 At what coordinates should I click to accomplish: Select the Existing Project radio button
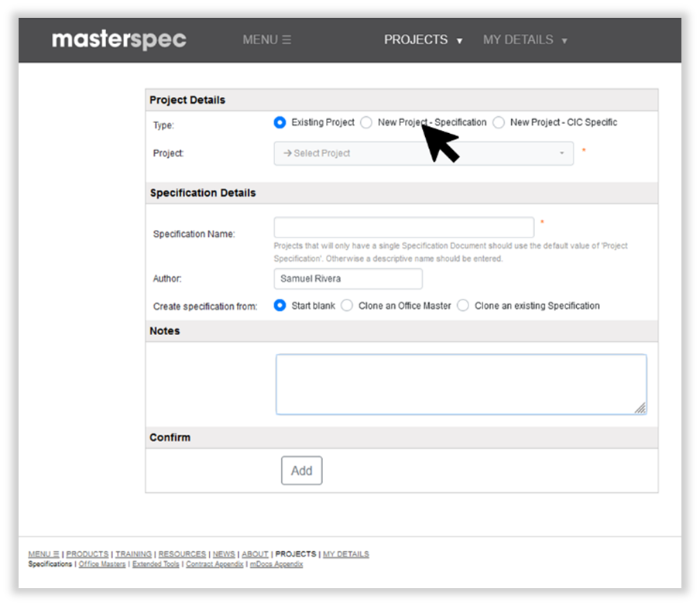point(280,122)
